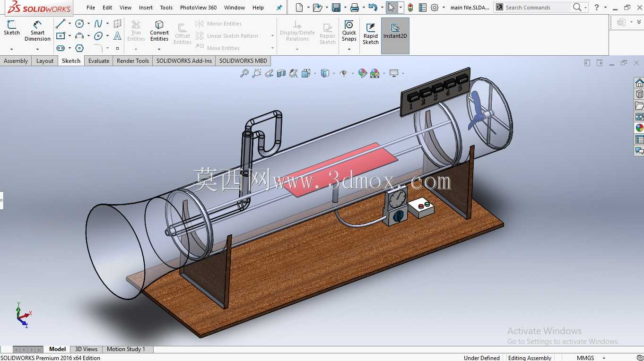The width and height of the screenshot is (644, 361).
Task: Open the File menu
Action: pos(91,8)
